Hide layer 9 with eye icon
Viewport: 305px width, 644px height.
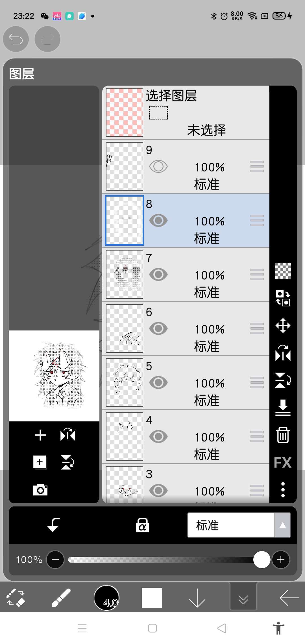tap(158, 166)
